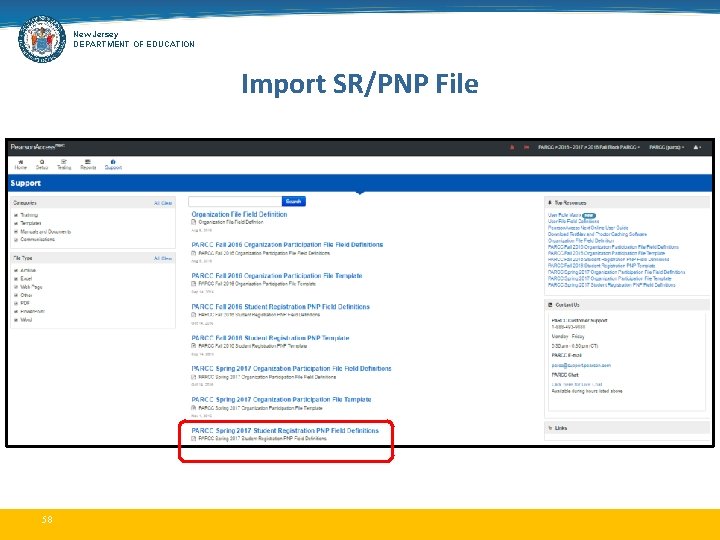Click file icon under Spring 2017 Organization Participation File Template
This screenshot has width=720, height=540.
coord(193,408)
